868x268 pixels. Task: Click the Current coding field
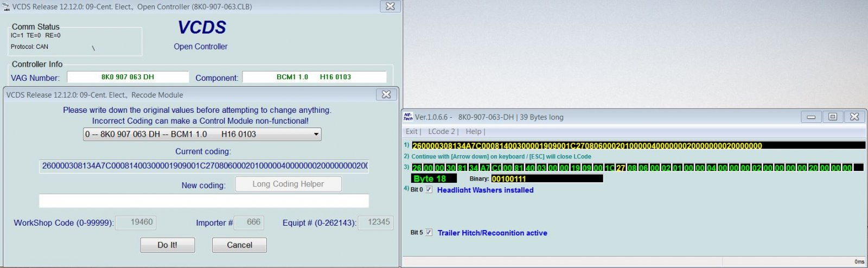[204, 165]
